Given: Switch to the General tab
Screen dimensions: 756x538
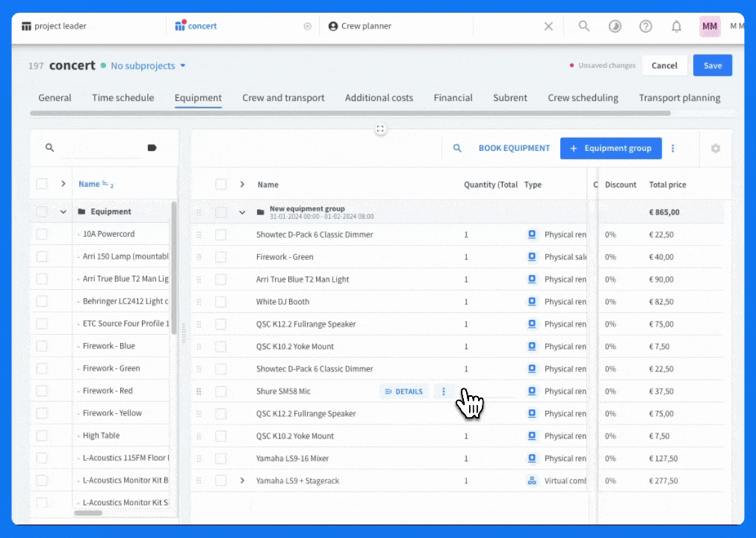Looking at the screenshot, I should (55, 98).
